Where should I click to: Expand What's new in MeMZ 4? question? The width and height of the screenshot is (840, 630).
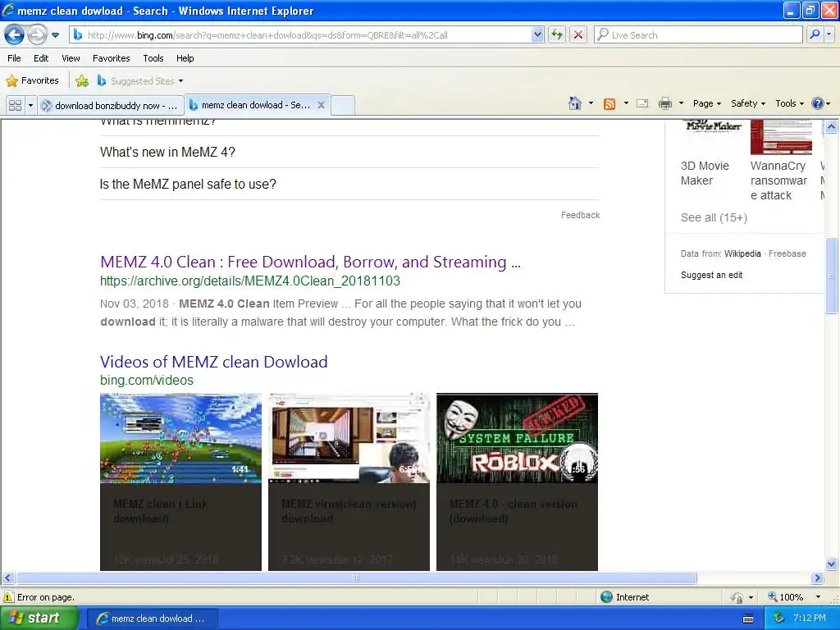[x=349, y=152]
